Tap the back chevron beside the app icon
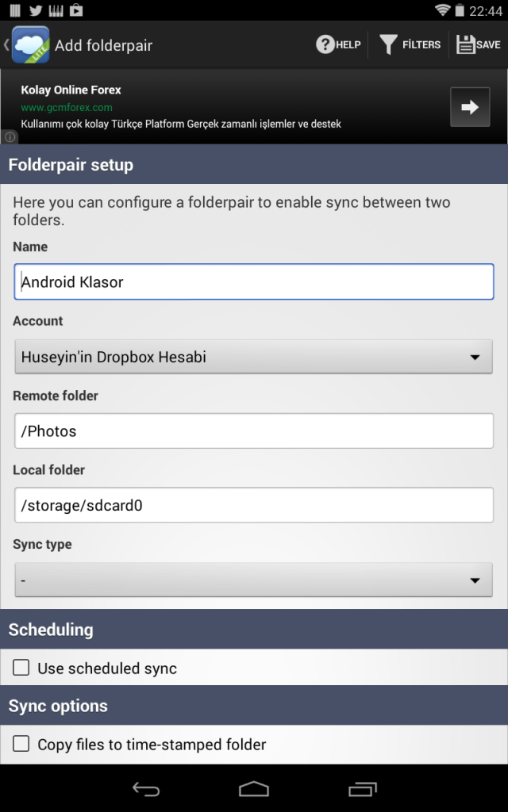The image size is (508, 812). pyautogui.click(x=6, y=45)
